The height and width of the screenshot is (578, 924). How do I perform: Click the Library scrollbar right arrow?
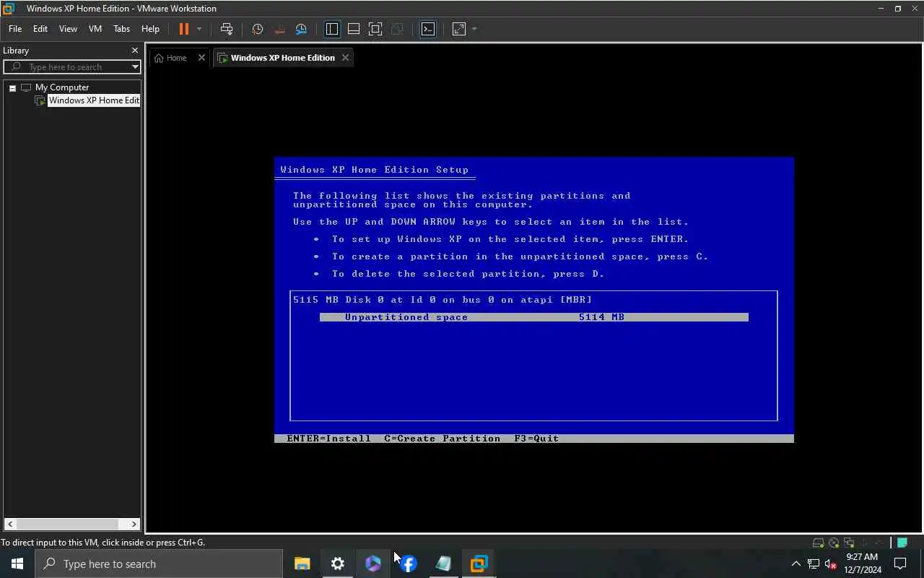tap(134, 524)
